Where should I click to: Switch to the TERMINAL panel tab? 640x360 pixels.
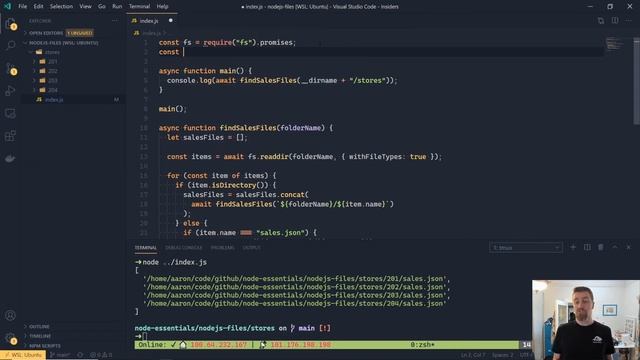145,248
